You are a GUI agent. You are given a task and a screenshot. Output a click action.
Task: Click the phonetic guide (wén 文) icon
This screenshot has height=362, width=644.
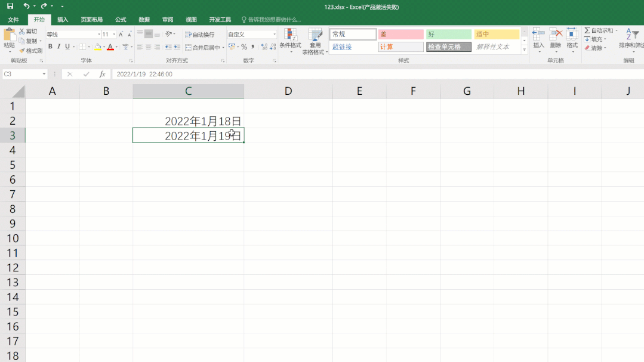pyautogui.click(x=125, y=47)
